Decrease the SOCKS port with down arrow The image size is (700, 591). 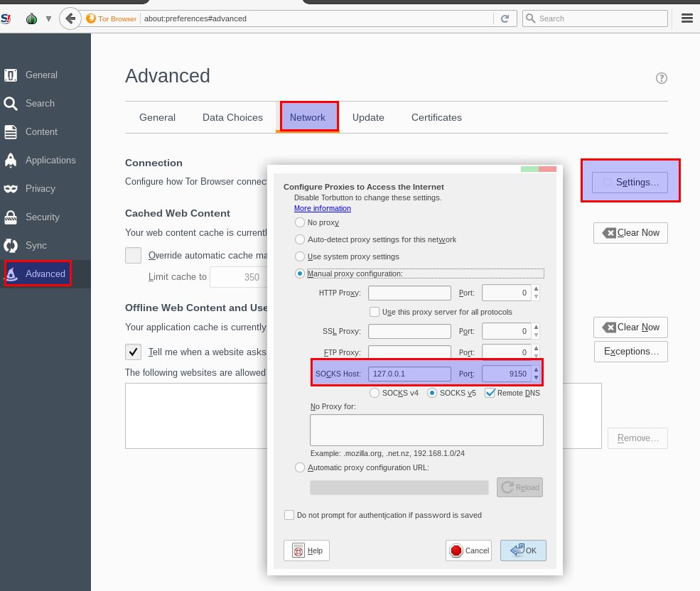(536, 378)
